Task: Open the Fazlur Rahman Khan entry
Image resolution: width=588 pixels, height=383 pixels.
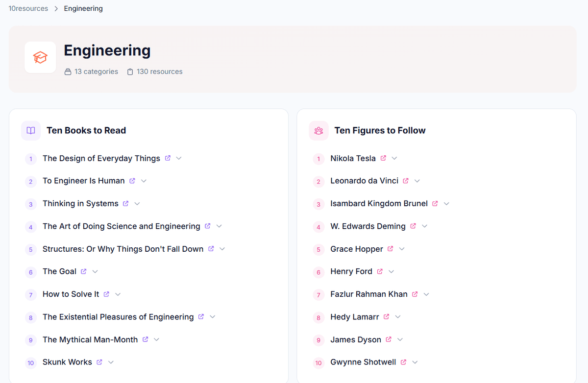Action: coord(368,293)
